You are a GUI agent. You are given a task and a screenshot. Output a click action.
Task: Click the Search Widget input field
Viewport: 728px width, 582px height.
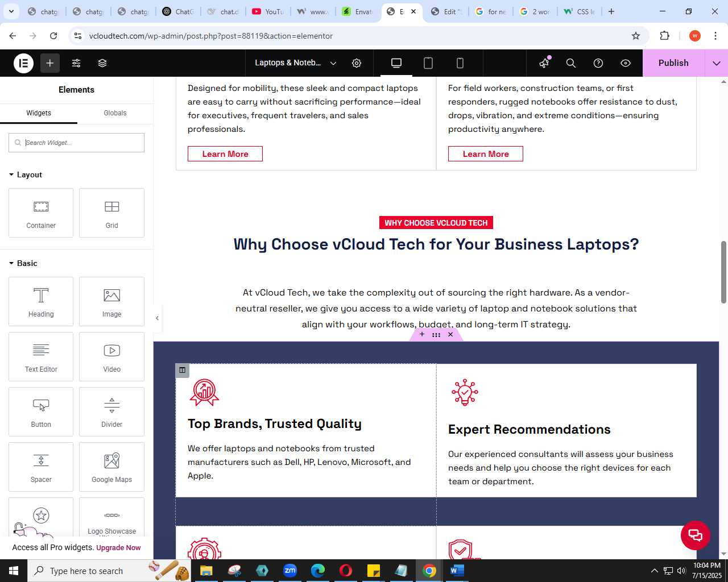click(x=76, y=143)
